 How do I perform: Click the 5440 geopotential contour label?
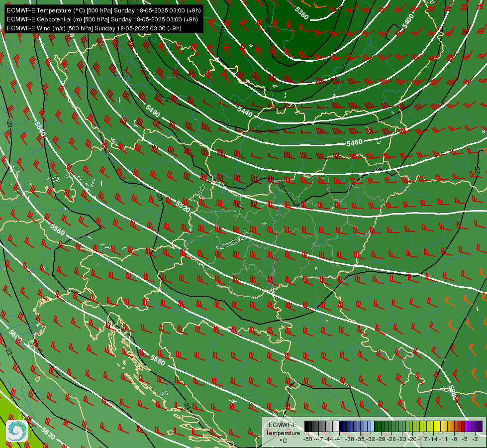245,112
